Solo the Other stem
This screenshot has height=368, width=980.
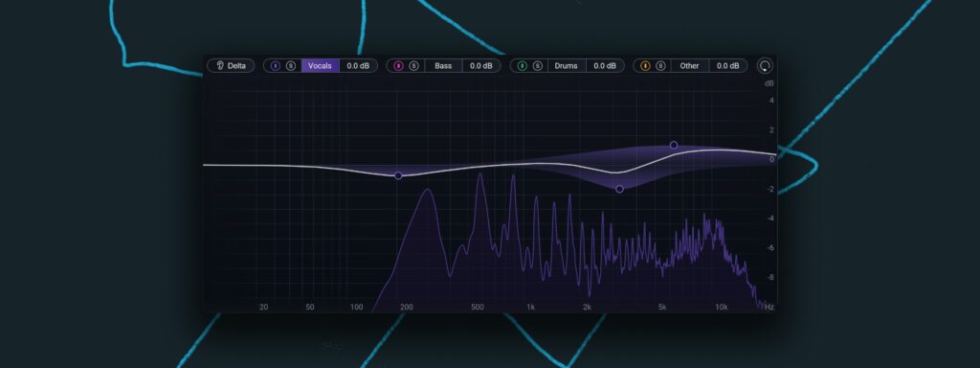(660, 66)
